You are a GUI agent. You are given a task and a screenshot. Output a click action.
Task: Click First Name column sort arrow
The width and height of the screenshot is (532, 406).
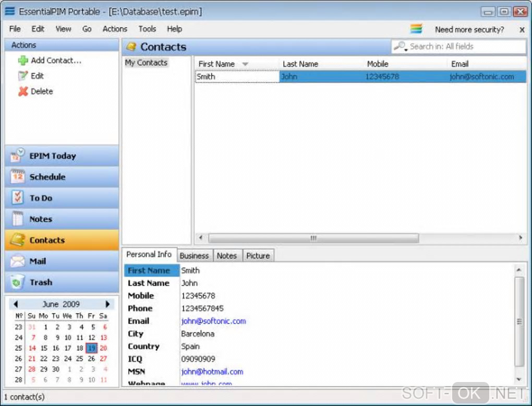pyautogui.click(x=245, y=64)
